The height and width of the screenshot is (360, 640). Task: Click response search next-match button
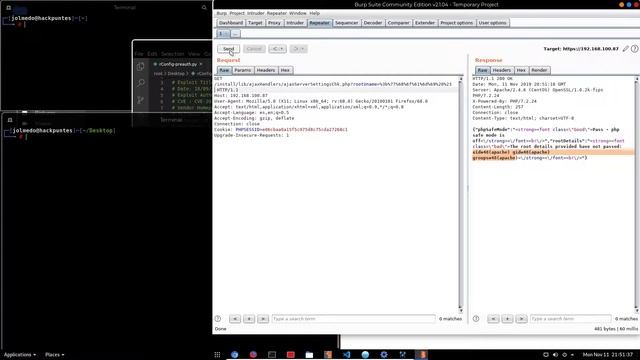[521, 319]
